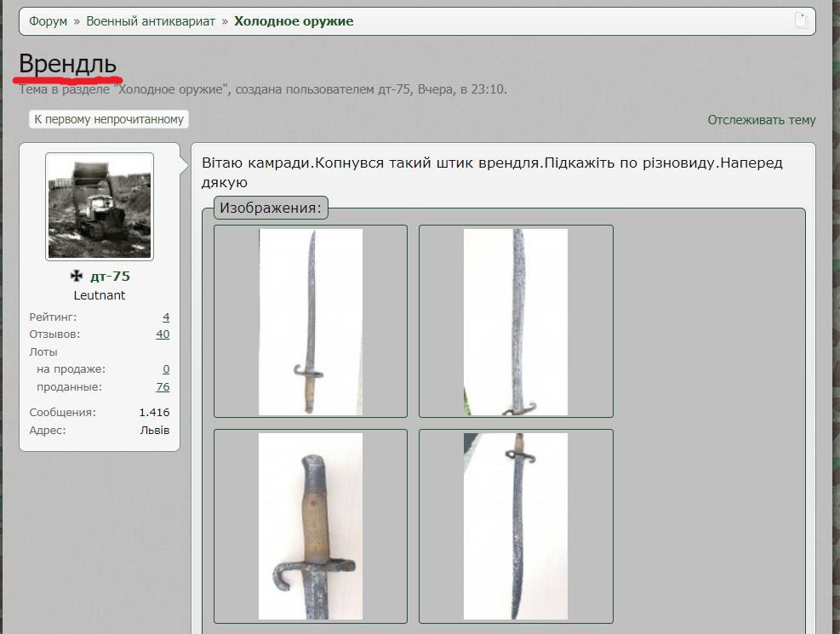
Task: Open the thumbnail of the bayonet handle close-up
Action: coord(311,526)
